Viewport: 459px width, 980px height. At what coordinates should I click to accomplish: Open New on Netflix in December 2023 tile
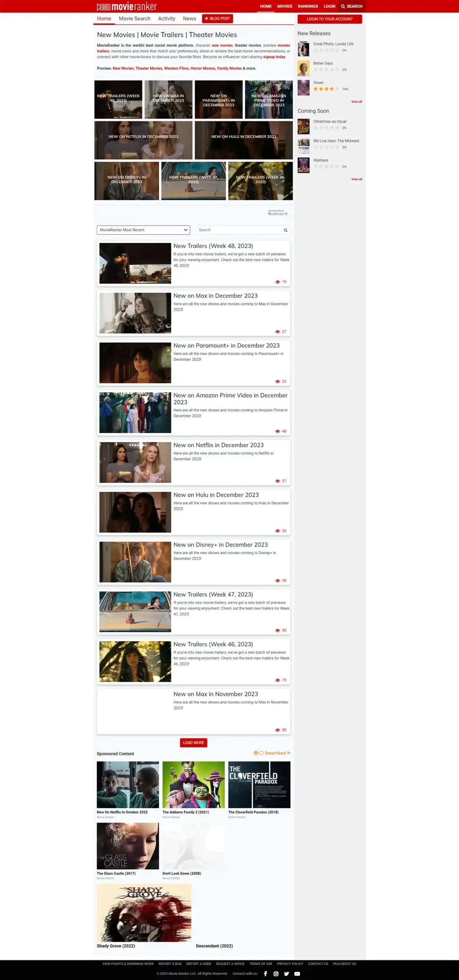pos(143,140)
